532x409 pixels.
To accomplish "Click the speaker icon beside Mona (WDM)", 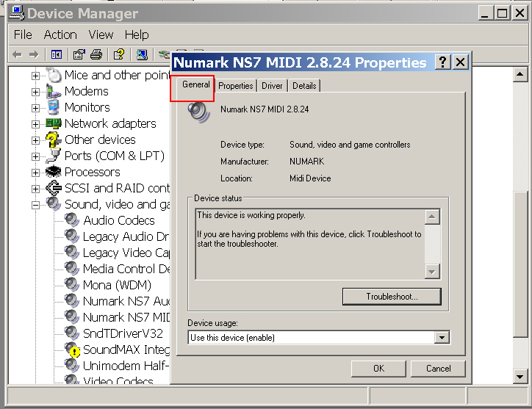I will click(72, 285).
